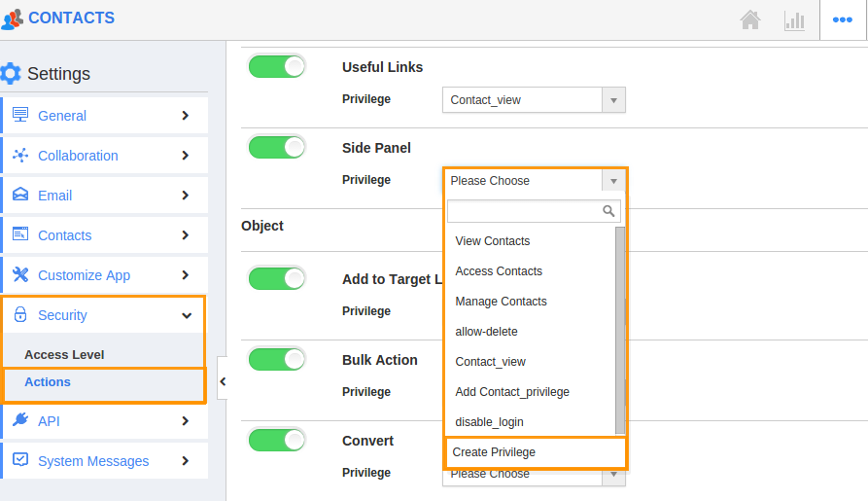Choose allow-delete option in dropdown
868x501 pixels.
(x=486, y=332)
